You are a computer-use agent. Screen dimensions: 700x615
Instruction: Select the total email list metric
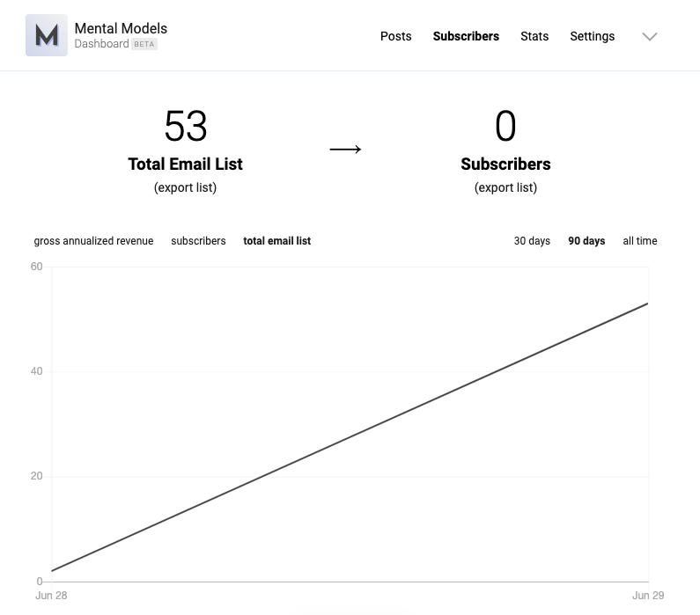pyautogui.click(x=276, y=241)
